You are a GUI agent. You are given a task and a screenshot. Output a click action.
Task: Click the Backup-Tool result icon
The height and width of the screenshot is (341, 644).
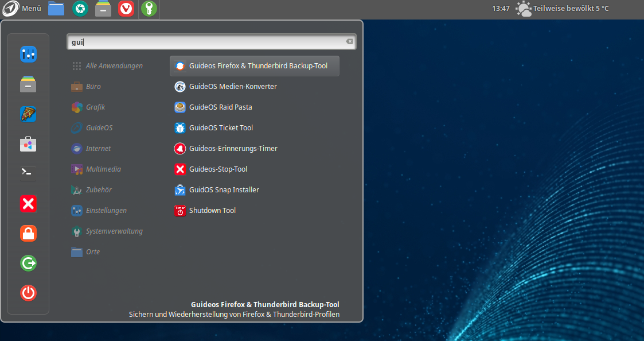[x=180, y=66]
